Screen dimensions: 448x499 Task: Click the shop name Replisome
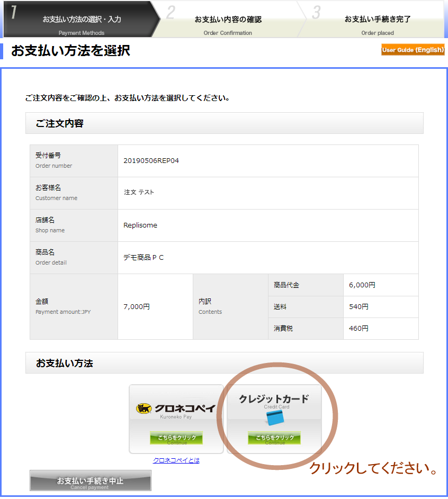(140, 225)
